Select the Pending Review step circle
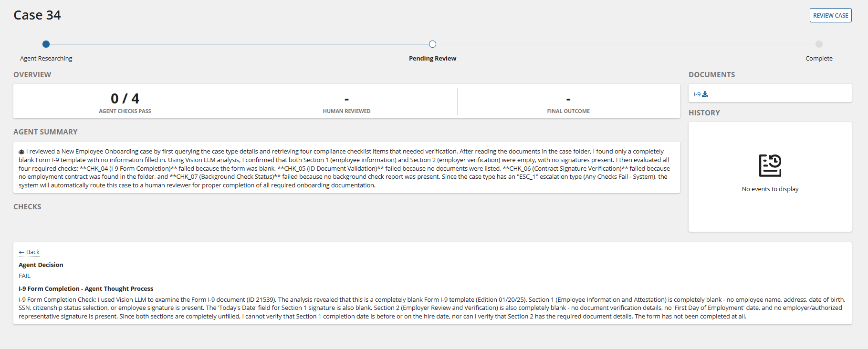Image resolution: width=868 pixels, height=349 pixels. [x=432, y=44]
